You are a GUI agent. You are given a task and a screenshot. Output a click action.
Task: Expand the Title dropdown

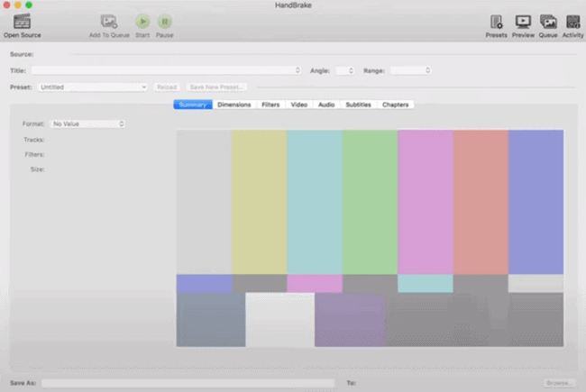coord(166,70)
